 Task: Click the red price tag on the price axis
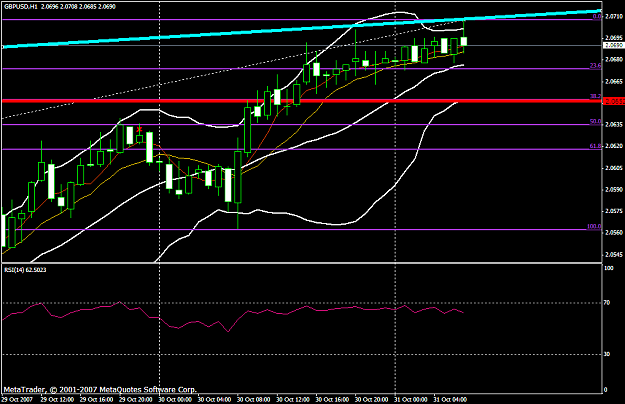pyautogui.click(x=614, y=101)
